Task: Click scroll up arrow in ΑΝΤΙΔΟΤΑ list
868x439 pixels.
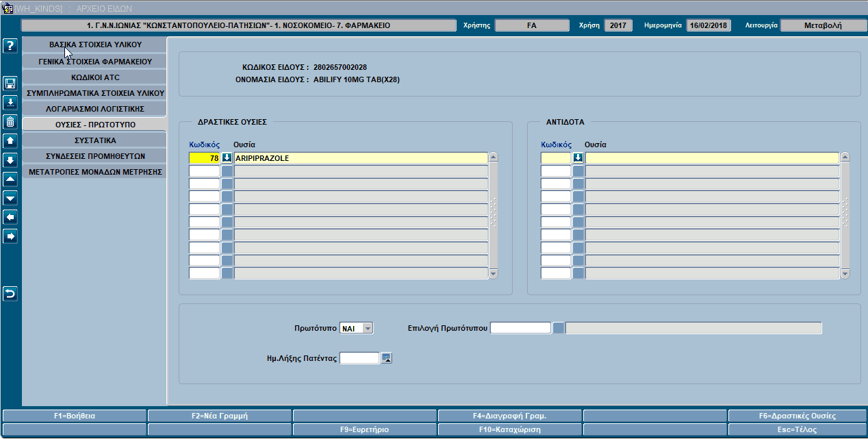Action: [x=845, y=158]
